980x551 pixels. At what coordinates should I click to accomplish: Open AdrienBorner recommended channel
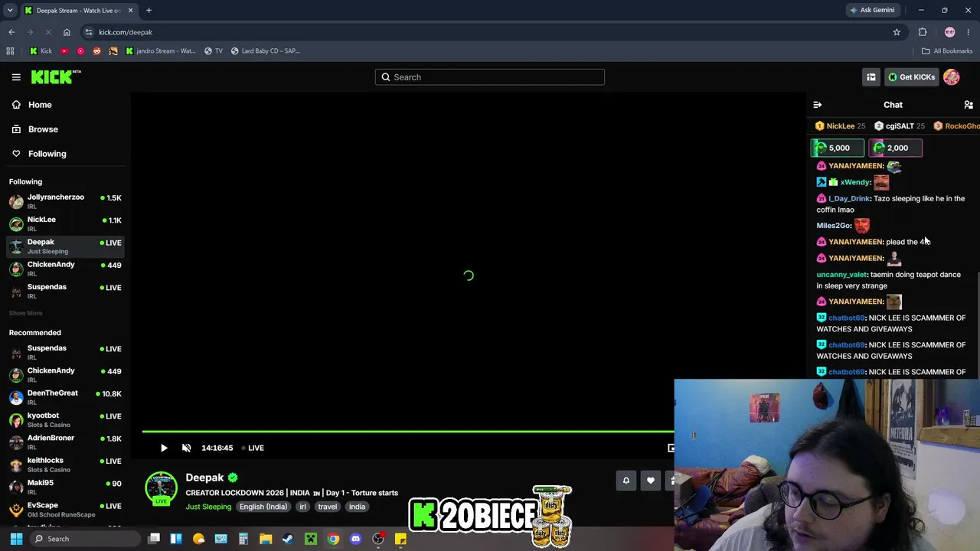(x=65, y=442)
